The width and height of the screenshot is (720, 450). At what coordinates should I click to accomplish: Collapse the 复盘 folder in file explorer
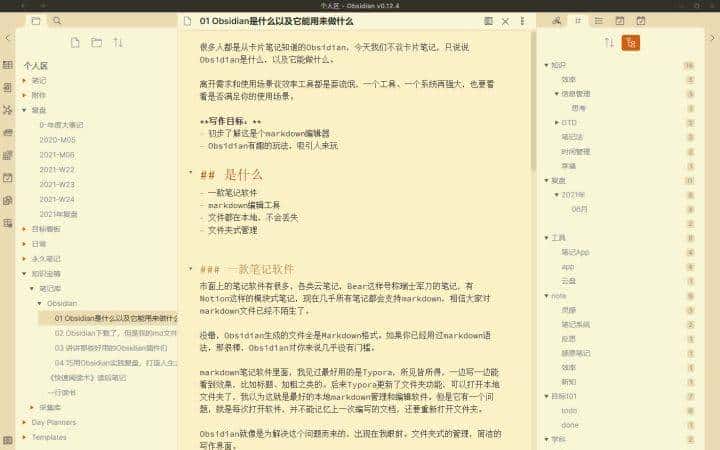pyautogui.click(x=24, y=110)
